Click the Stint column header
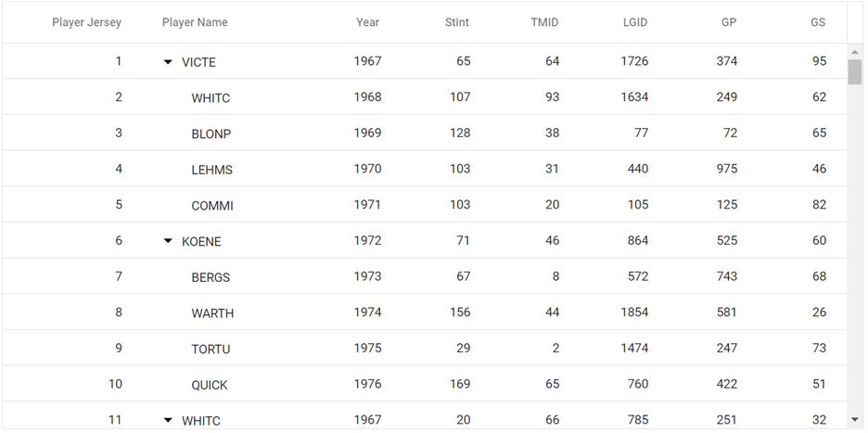The image size is (868, 433). pos(456,22)
